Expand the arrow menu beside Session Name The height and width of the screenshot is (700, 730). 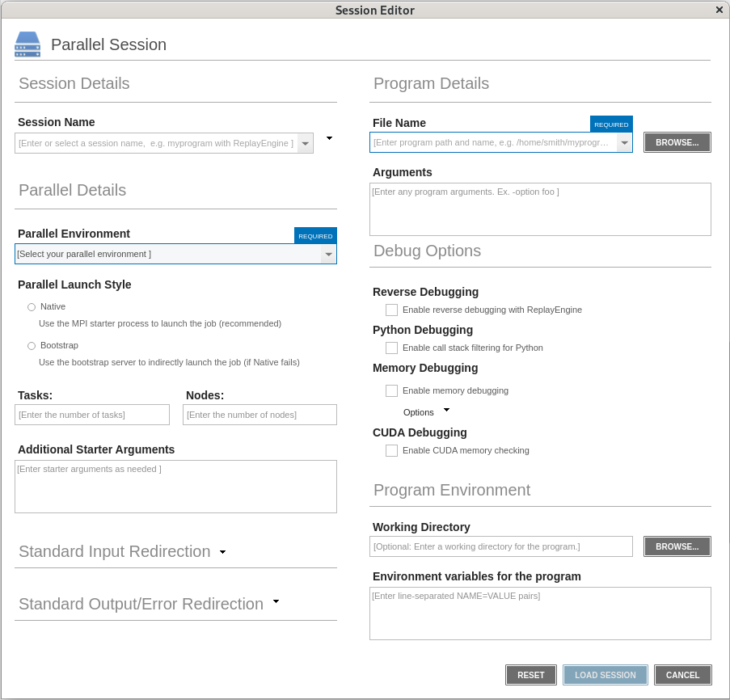point(329,138)
